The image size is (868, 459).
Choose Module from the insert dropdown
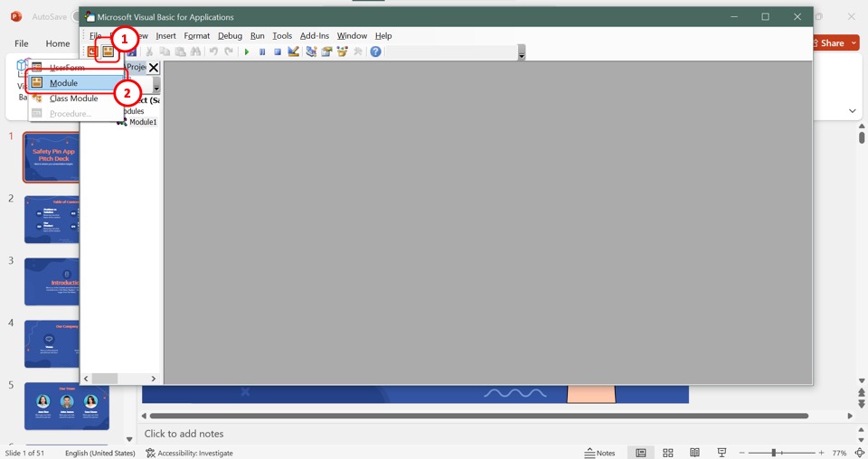pyautogui.click(x=76, y=83)
